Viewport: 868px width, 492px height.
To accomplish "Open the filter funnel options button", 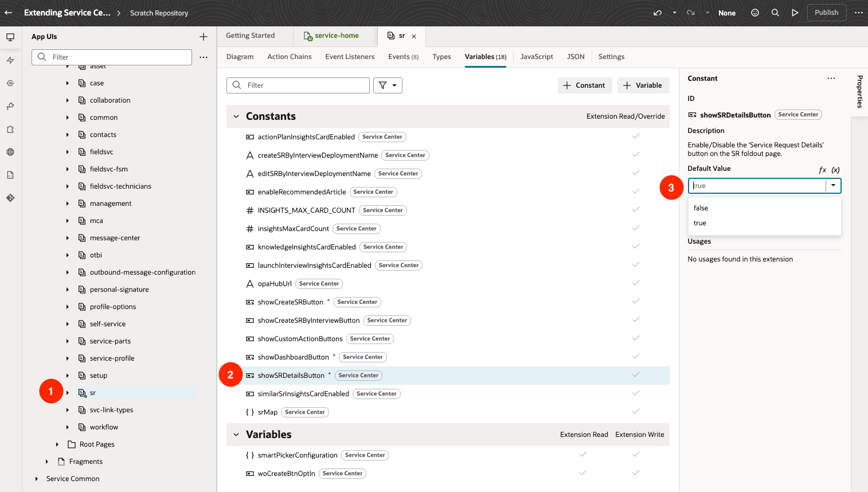I will 388,85.
